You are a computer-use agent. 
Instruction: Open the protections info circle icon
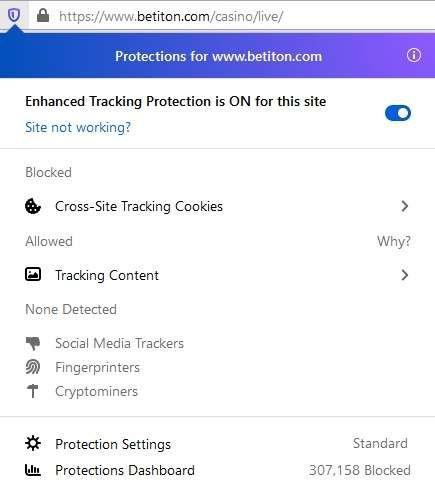click(x=414, y=55)
